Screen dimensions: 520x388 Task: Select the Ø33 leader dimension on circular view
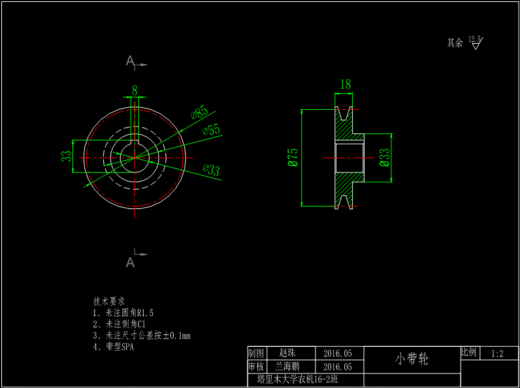point(212,169)
